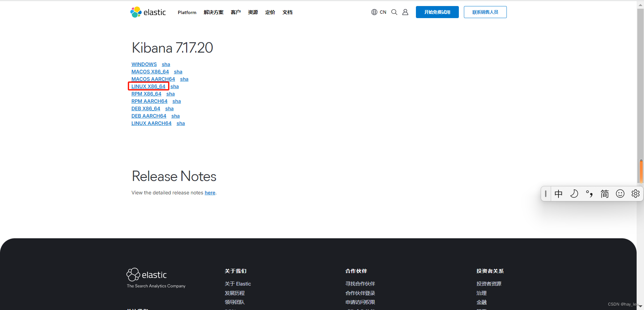
Task: Open the 合作伙伴登录 footer link
Action: pos(360,293)
